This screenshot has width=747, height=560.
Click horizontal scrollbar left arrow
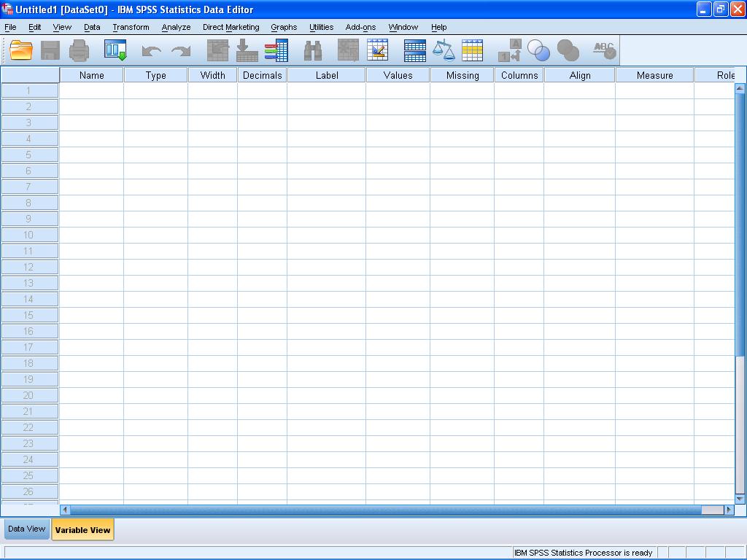coord(65,510)
